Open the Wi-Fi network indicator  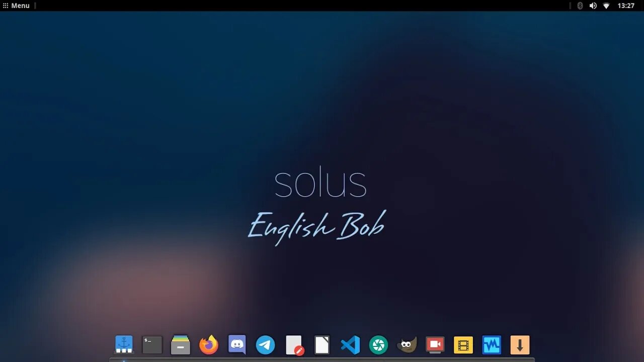606,6
